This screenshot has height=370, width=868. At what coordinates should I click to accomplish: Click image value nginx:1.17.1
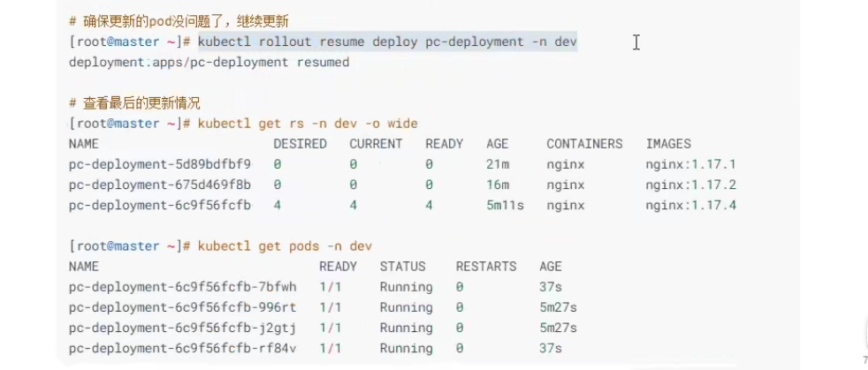tap(691, 164)
